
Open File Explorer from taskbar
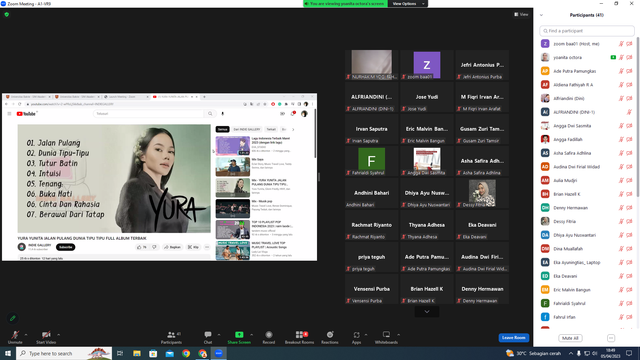[x=137, y=353]
